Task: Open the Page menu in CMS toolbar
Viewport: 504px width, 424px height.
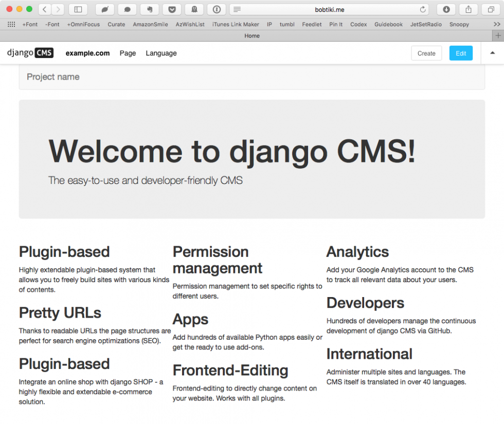Action: [128, 53]
